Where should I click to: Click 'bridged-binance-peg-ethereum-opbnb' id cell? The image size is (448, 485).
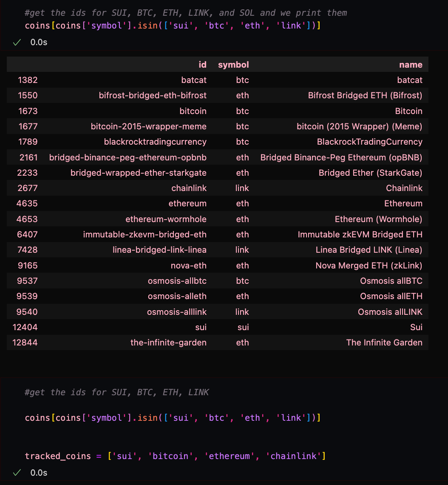point(128,157)
